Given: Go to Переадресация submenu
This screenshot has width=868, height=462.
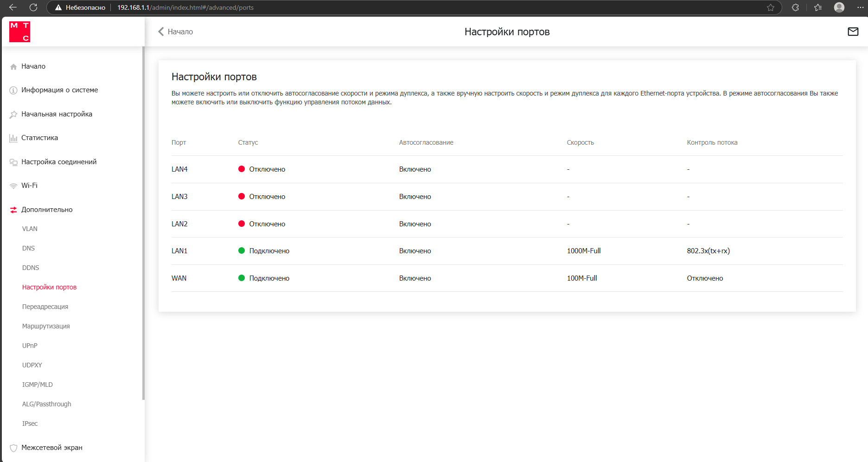Looking at the screenshot, I should click(45, 307).
